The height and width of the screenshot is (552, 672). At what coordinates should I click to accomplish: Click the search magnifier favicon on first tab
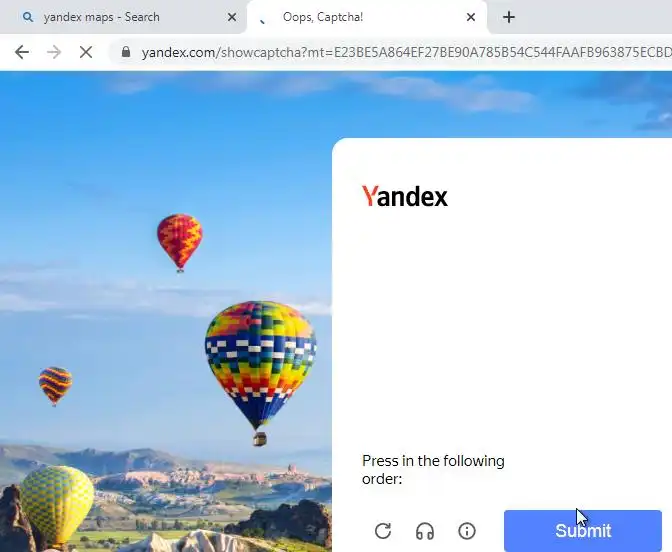point(28,17)
